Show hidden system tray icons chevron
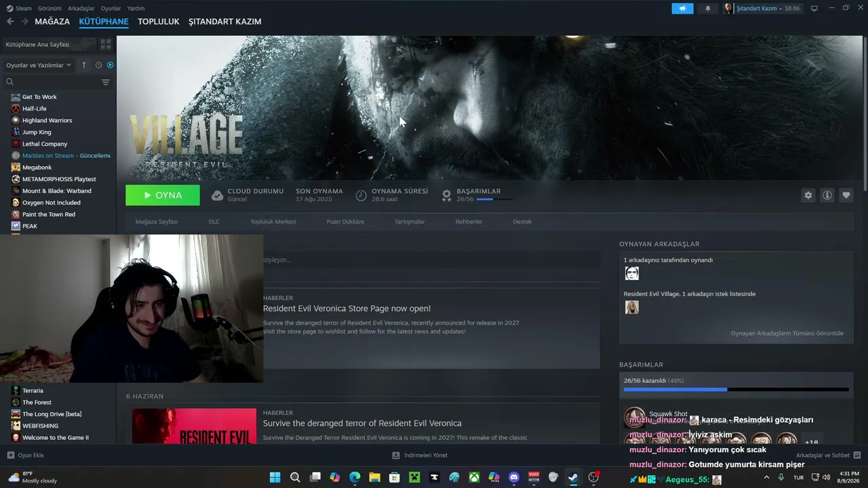Viewport: 868px width, 488px height. click(x=767, y=477)
